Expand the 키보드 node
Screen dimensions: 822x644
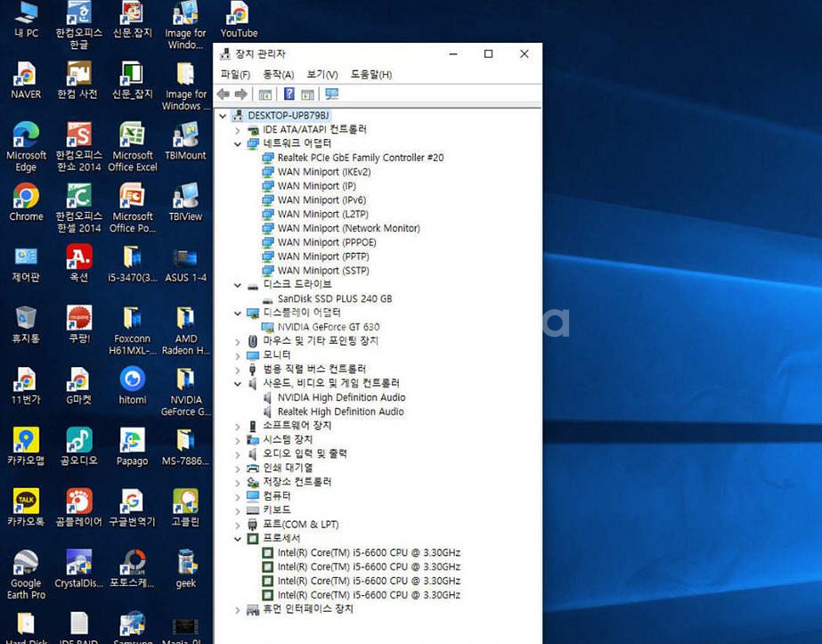(238, 510)
